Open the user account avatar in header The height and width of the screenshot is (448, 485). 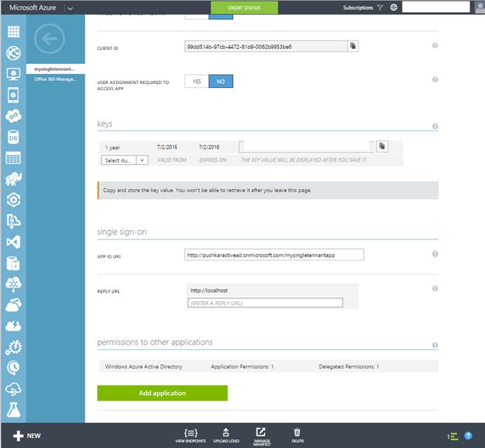tap(480, 8)
